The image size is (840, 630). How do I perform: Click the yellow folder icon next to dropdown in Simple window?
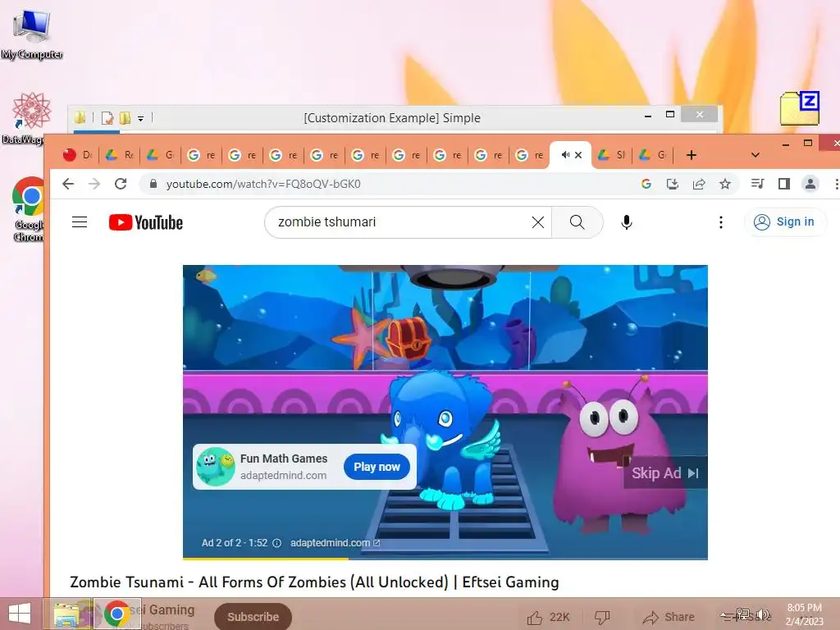click(125, 118)
